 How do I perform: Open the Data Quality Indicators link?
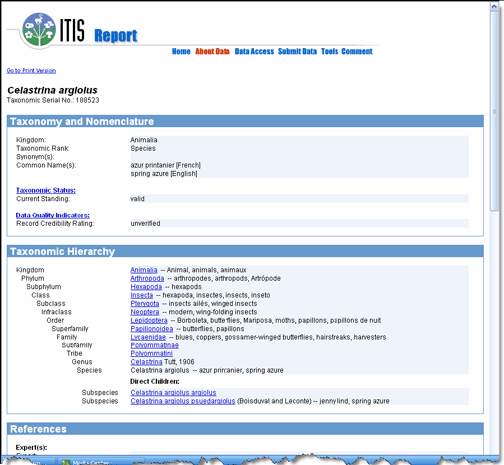53,215
